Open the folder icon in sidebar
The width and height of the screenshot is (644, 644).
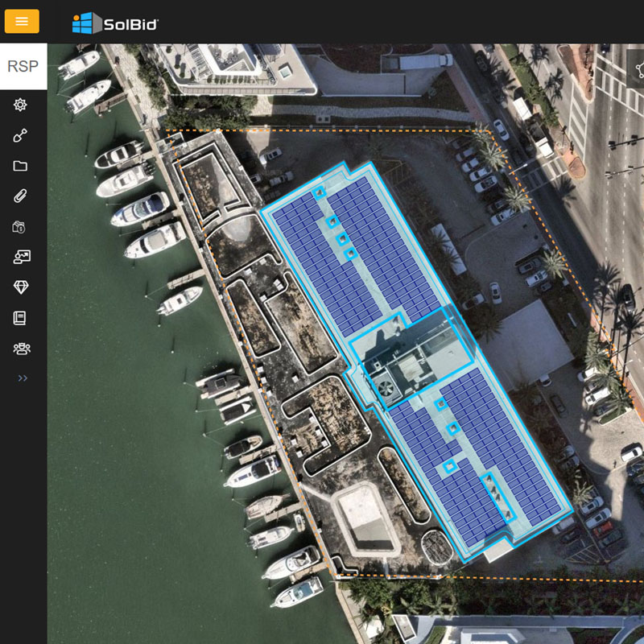21,166
